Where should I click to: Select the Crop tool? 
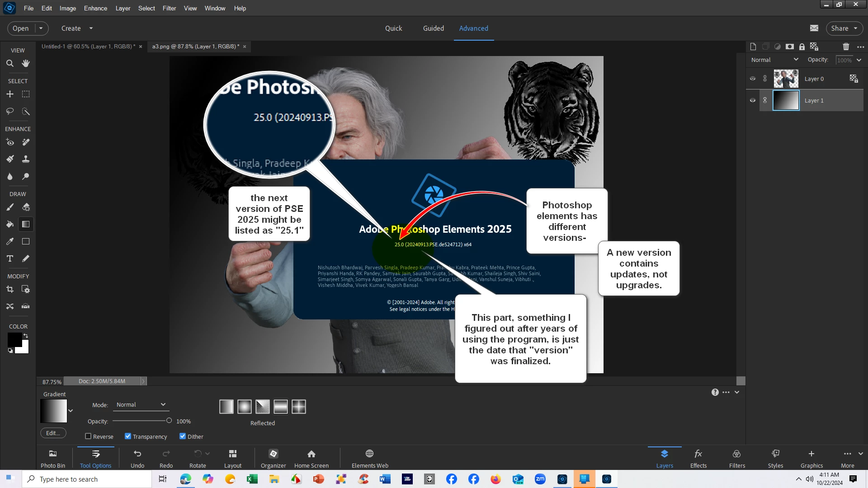(x=9, y=289)
